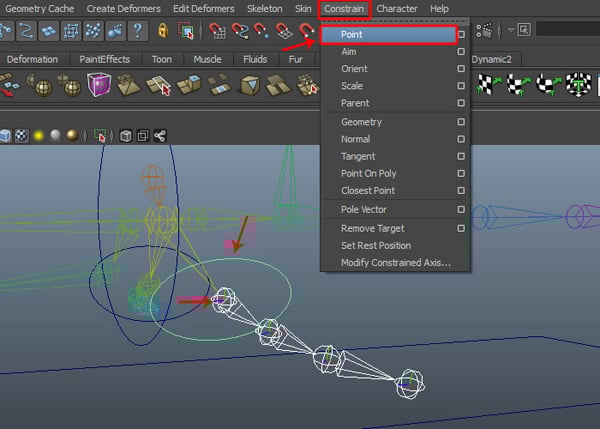600x429 pixels.
Task: Enable snap to grids magnet icon
Action: click(217, 31)
